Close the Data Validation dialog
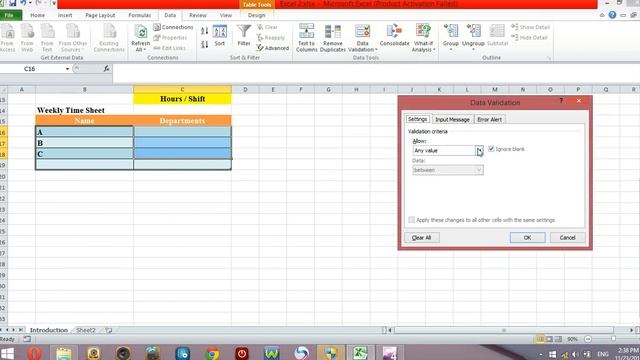 579,101
